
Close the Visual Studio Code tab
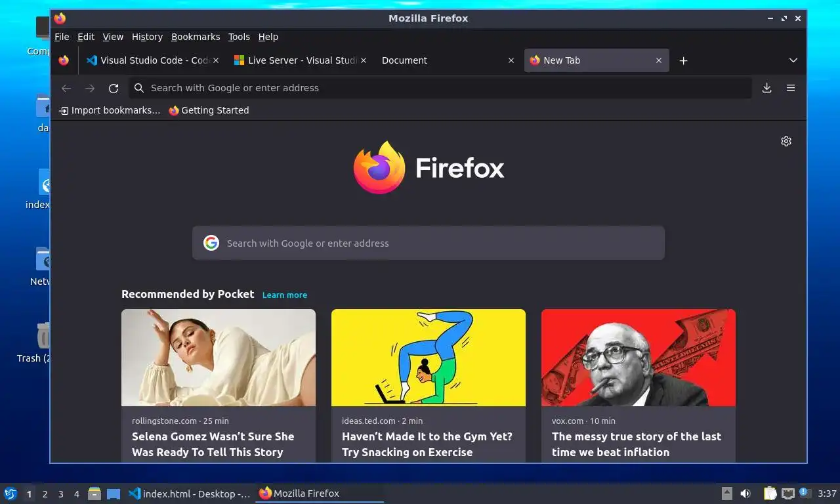[x=216, y=60]
